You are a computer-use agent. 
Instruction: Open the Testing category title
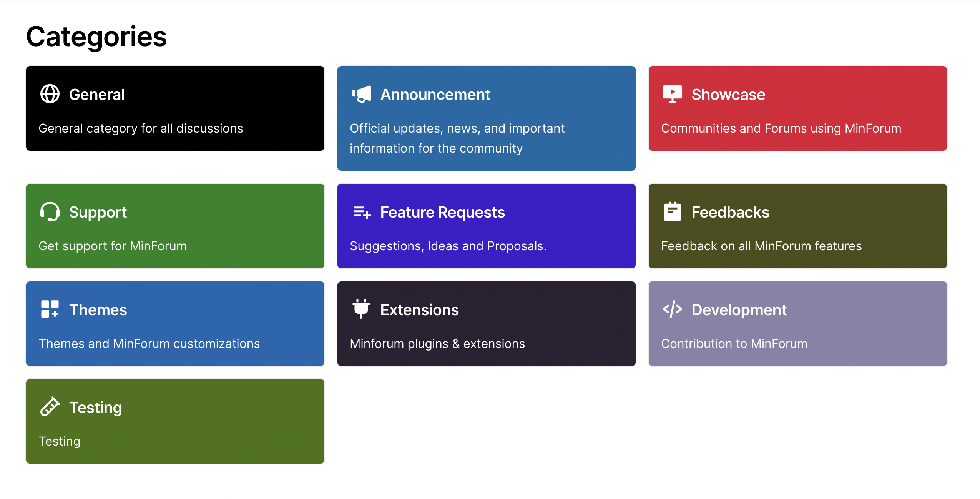pyautogui.click(x=96, y=408)
